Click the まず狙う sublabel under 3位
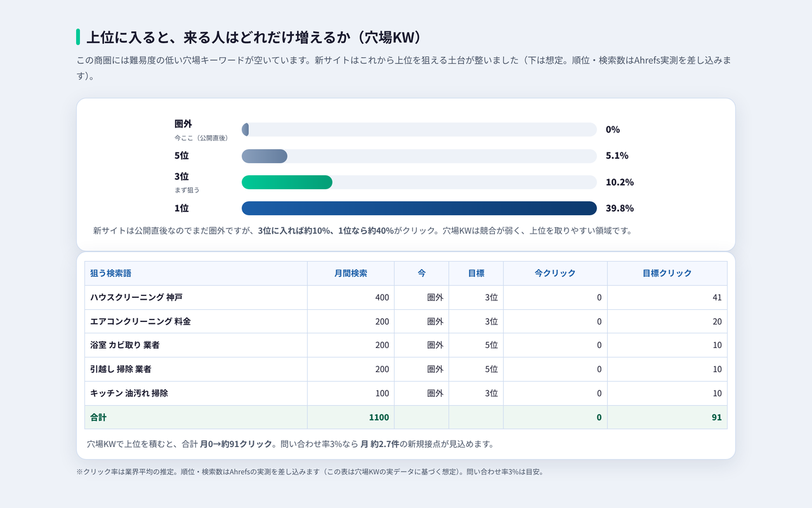The image size is (812, 508). 187,190
